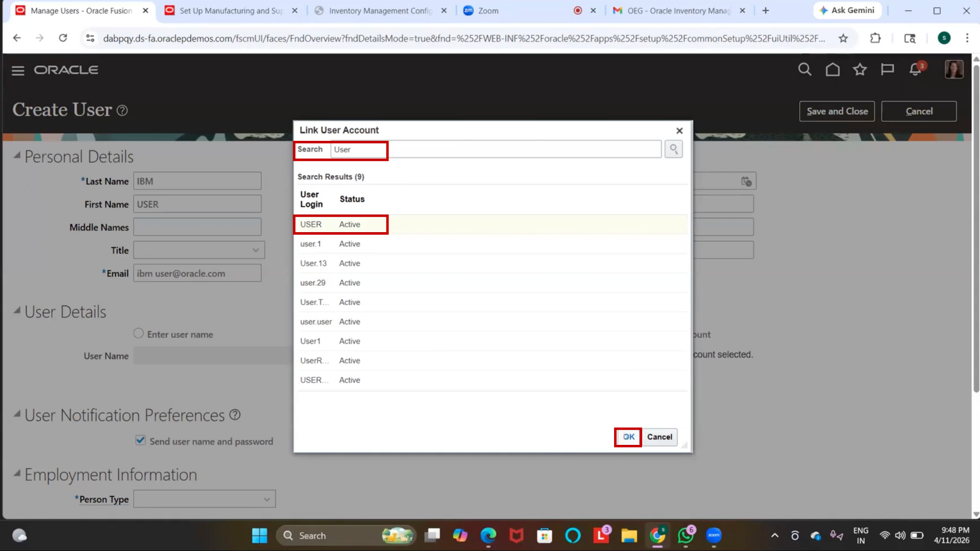Bookmark this page with star icon
This screenshot has height=551, width=980.
point(843,38)
